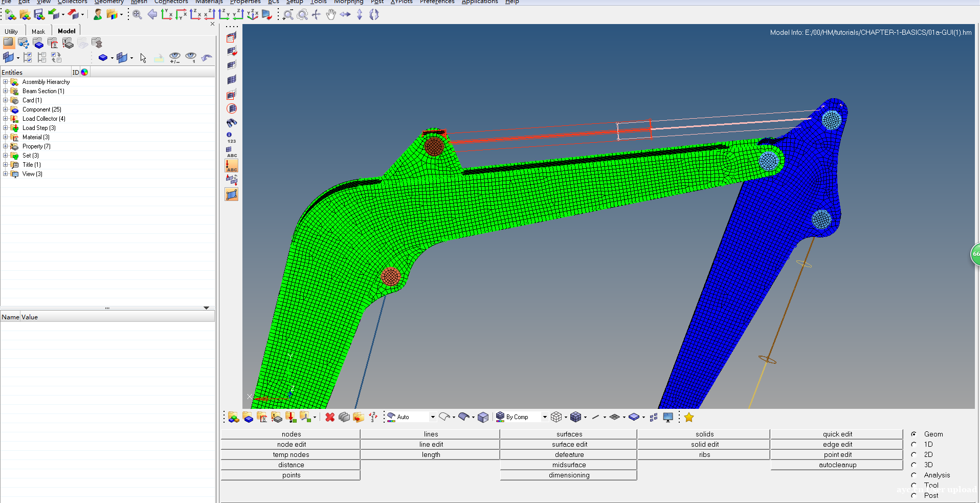Click the binoculars find icon
This screenshot has height=503, width=980.
pos(232,123)
